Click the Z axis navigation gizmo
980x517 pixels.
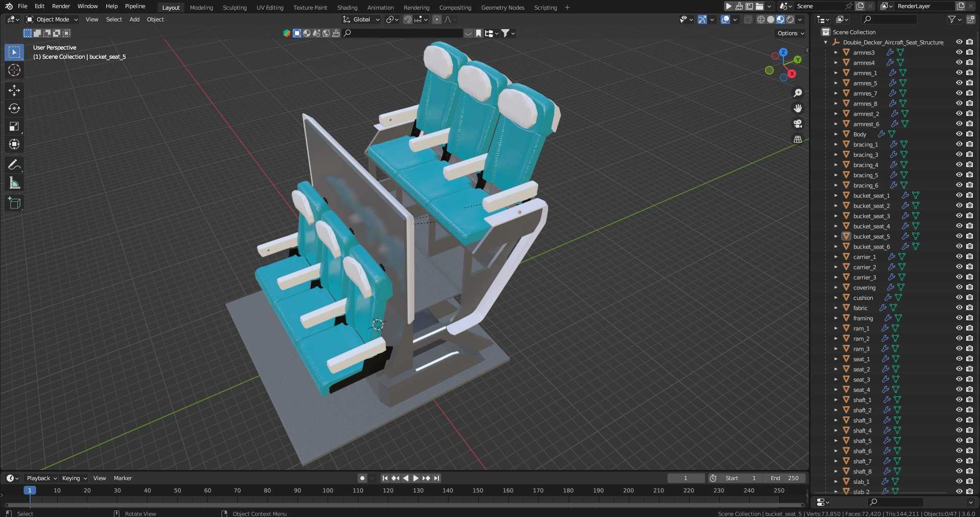[x=783, y=52]
